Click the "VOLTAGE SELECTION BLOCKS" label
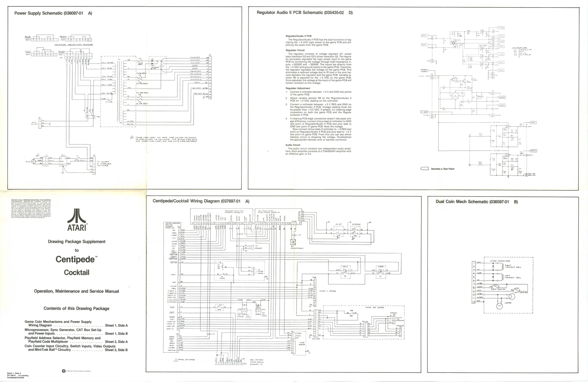This screenshot has height=382, width=588. point(74,45)
